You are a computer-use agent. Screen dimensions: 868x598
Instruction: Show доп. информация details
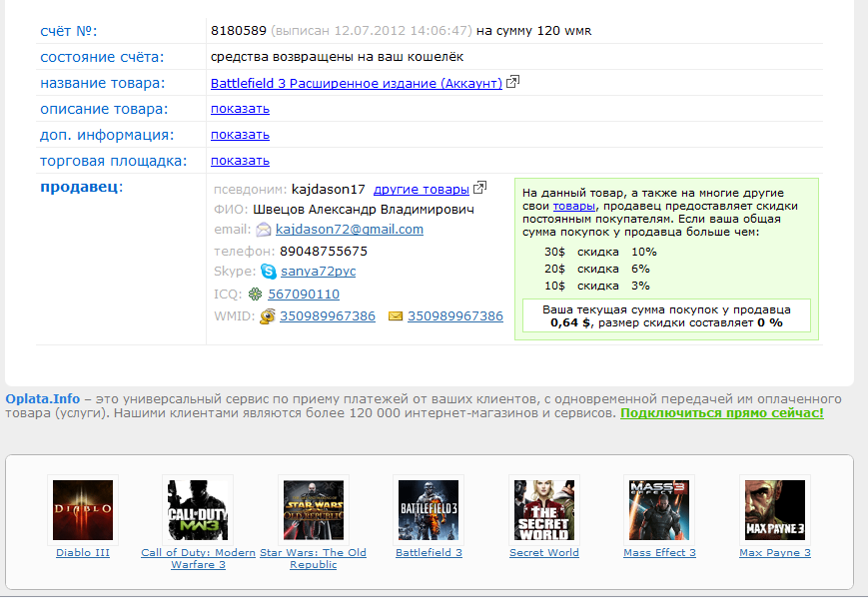(x=241, y=135)
